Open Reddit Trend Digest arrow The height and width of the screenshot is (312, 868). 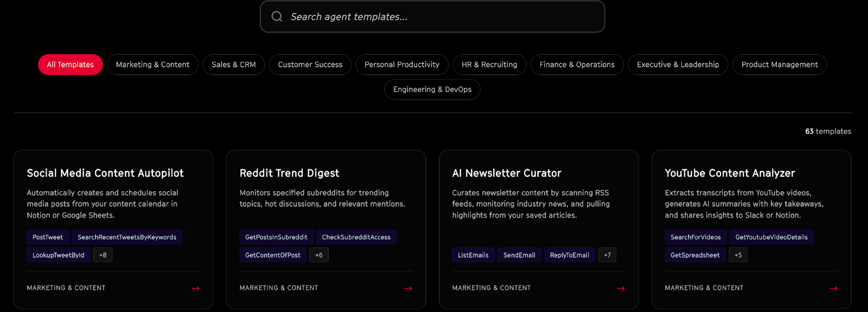(x=409, y=288)
